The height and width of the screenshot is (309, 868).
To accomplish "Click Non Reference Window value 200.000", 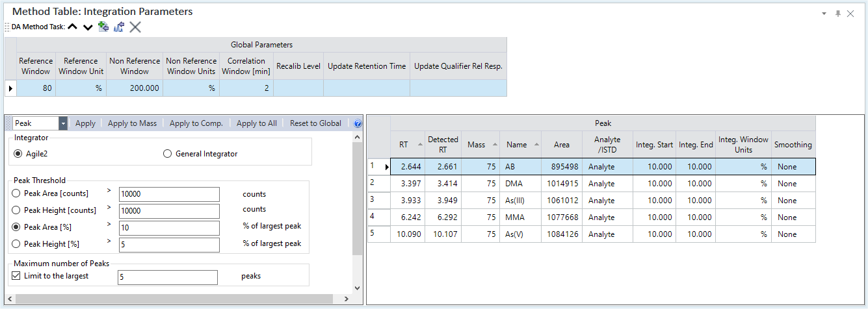I will click(135, 88).
